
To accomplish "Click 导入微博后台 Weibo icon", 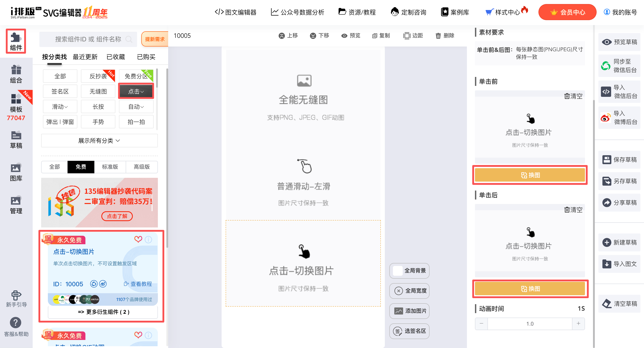I will [606, 117].
